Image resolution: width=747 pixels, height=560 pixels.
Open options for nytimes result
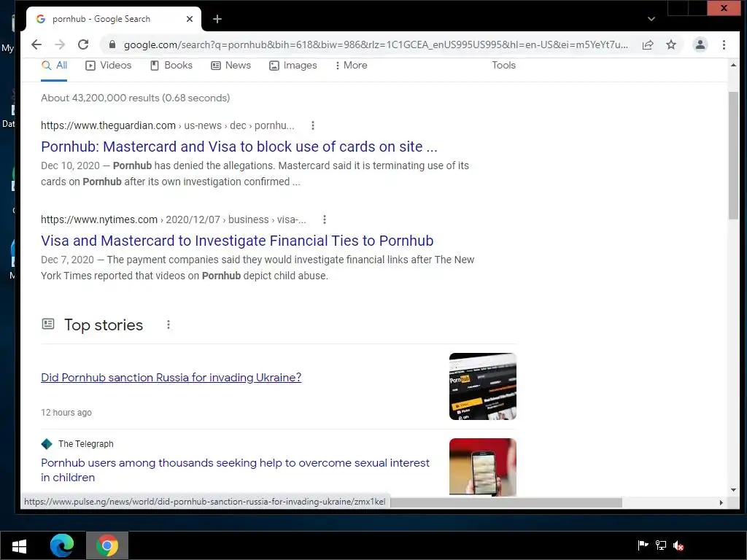coord(325,219)
